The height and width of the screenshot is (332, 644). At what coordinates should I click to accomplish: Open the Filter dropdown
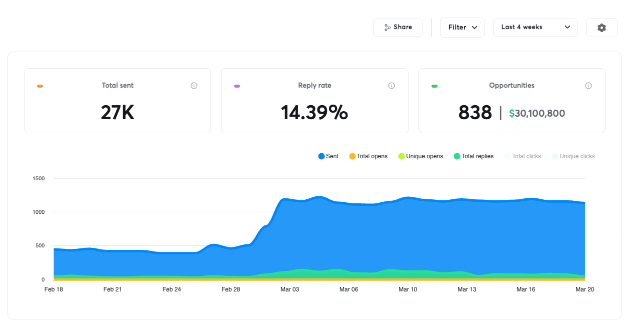point(462,27)
